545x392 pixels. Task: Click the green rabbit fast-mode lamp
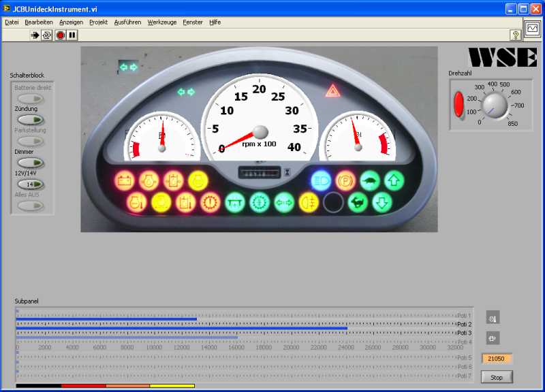pos(358,202)
